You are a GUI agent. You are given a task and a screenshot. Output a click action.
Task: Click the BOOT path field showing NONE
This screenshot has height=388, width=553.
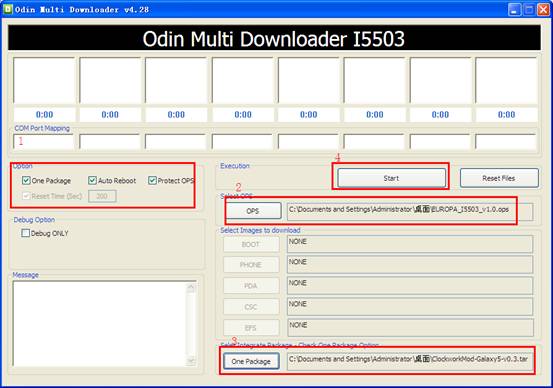[410, 244]
